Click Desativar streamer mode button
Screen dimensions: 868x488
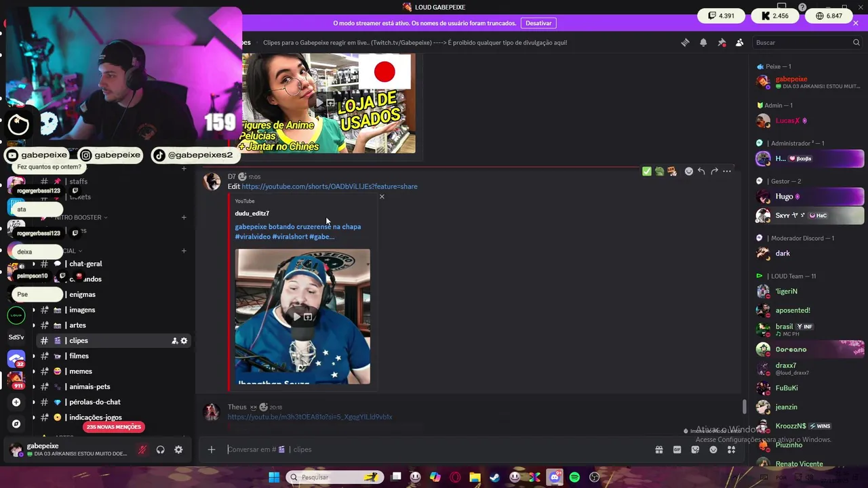pyautogui.click(x=538, y=23)
